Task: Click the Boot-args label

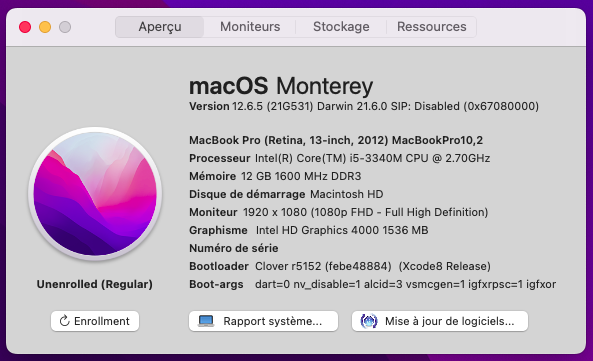Action: point(216,284)
